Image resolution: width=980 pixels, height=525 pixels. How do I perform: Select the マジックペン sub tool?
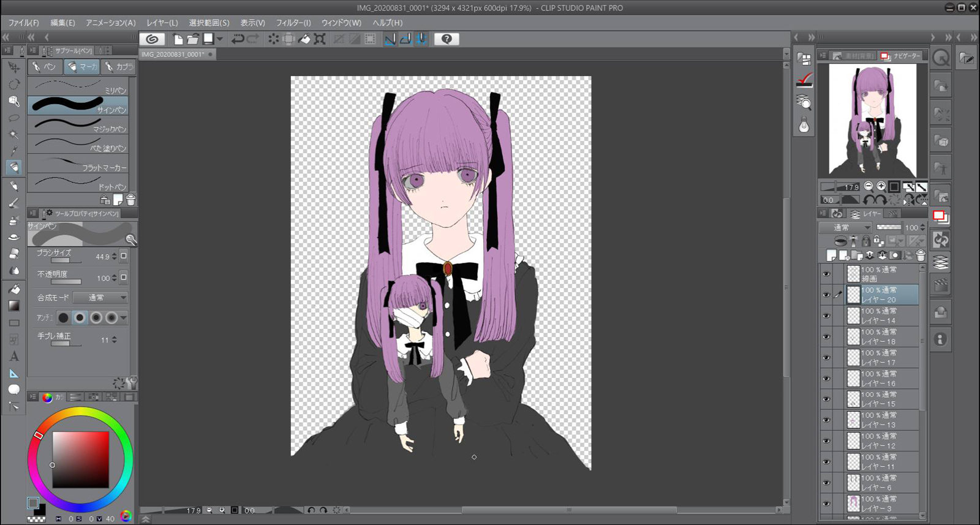pyautogui.click(x=78, y=124)
